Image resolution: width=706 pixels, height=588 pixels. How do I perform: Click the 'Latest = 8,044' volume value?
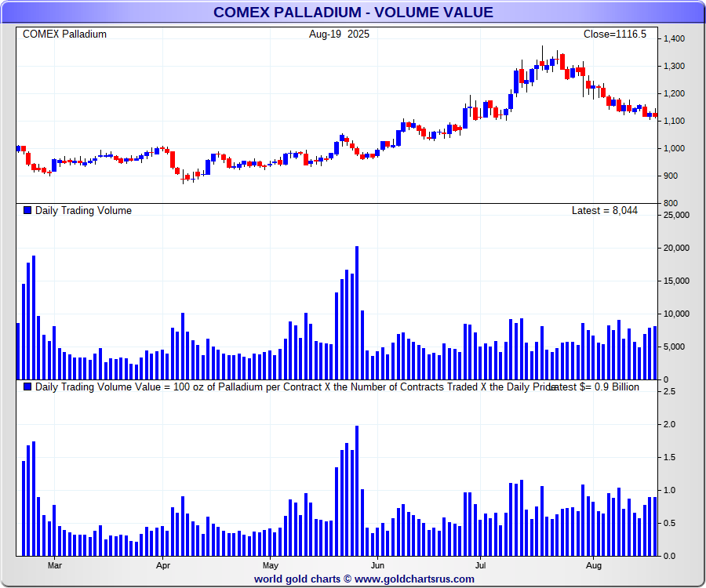click(x=605, y=211)
